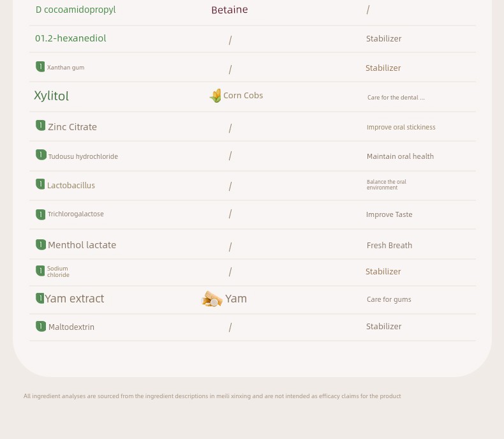Click green badge beside Menthol lactate

click(40, 244)
